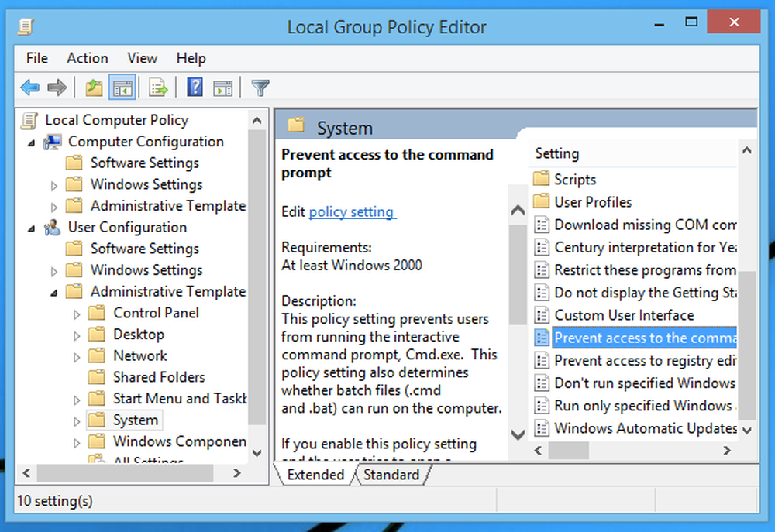Image resolution: width=775 pixels, height=532 pixels.
Task: Expand Start Menu and Taskbar node
Action: (x=77, y=400)
